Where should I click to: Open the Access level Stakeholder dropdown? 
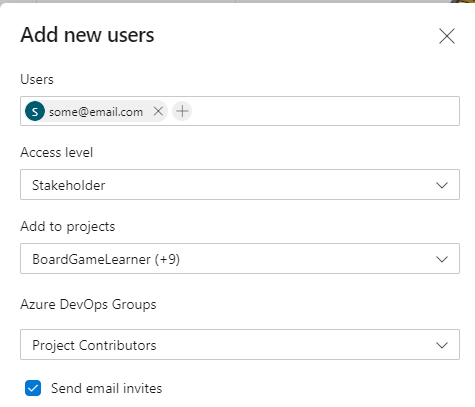coord(240,185)
